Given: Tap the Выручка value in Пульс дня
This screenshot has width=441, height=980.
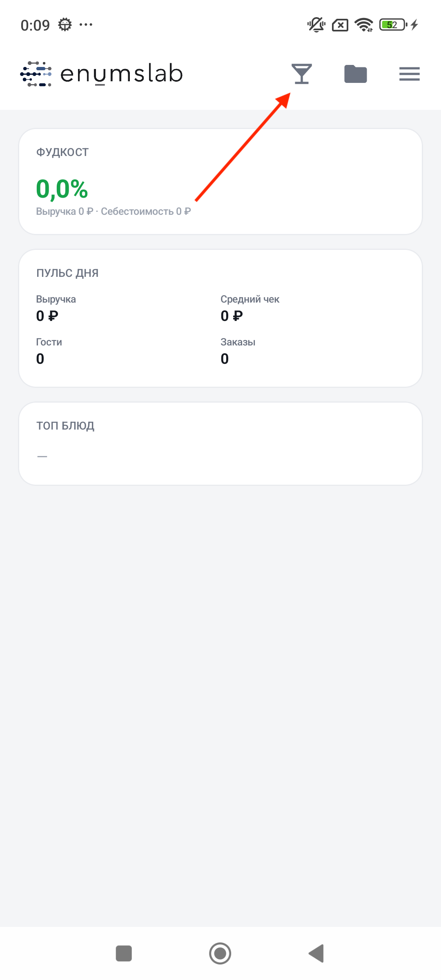Looking at the screenshot, I should 47,316.
